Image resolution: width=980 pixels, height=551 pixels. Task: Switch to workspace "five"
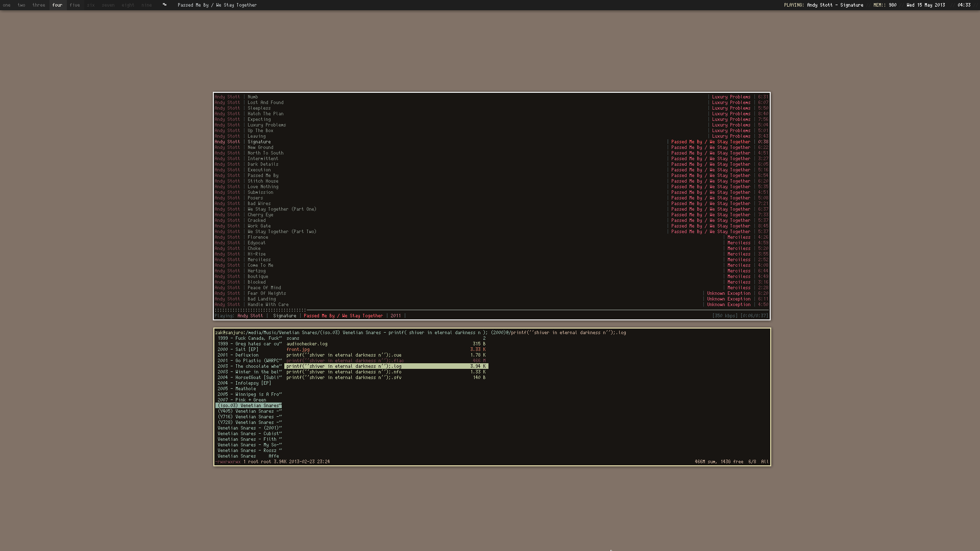click(75, 5)
